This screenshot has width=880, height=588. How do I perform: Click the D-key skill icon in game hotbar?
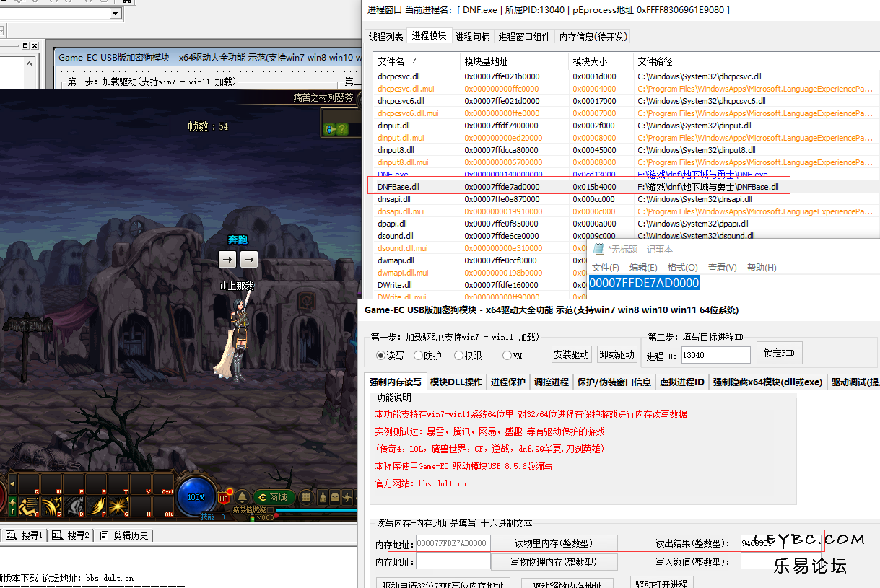tap(74, 506)
